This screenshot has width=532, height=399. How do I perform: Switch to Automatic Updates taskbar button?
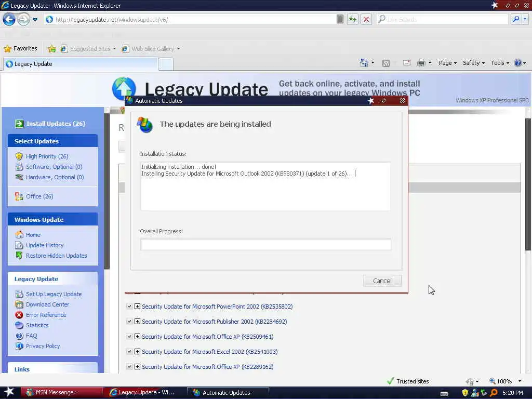pyautogui.click(x=228, y=393)
